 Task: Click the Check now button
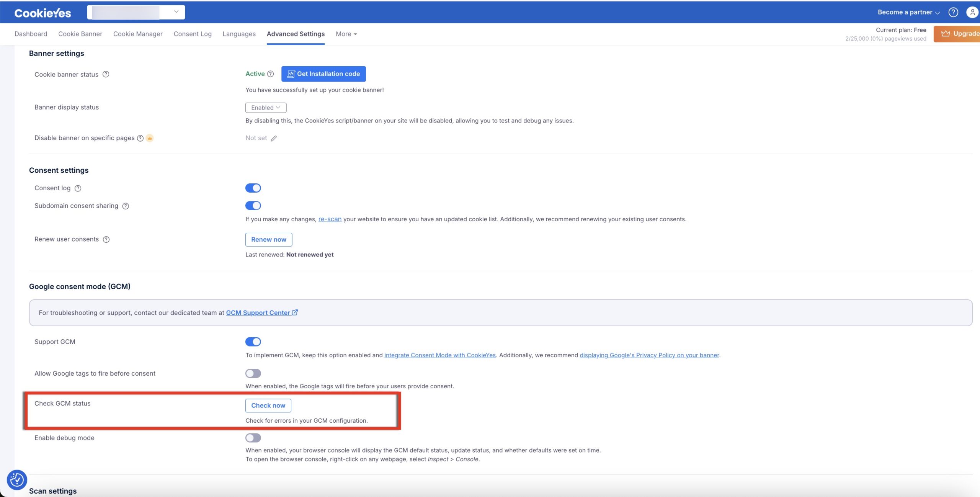tap(268, 405)
